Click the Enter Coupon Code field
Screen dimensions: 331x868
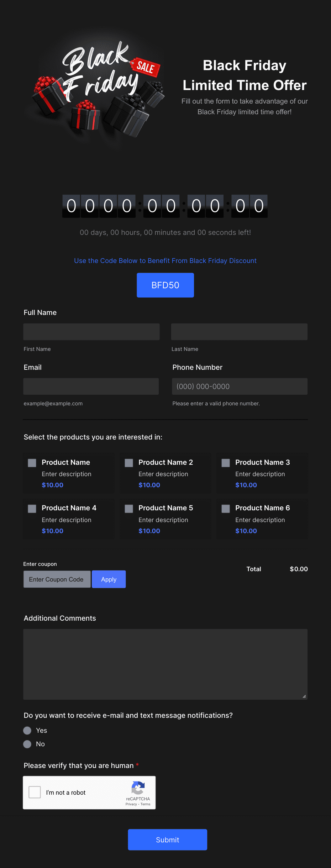click(57, 579)
